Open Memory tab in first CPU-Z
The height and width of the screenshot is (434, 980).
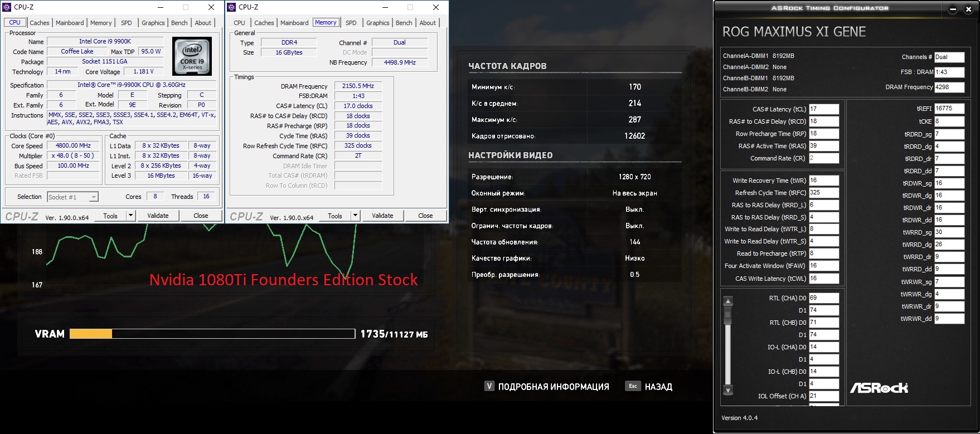tap(101, 23)
